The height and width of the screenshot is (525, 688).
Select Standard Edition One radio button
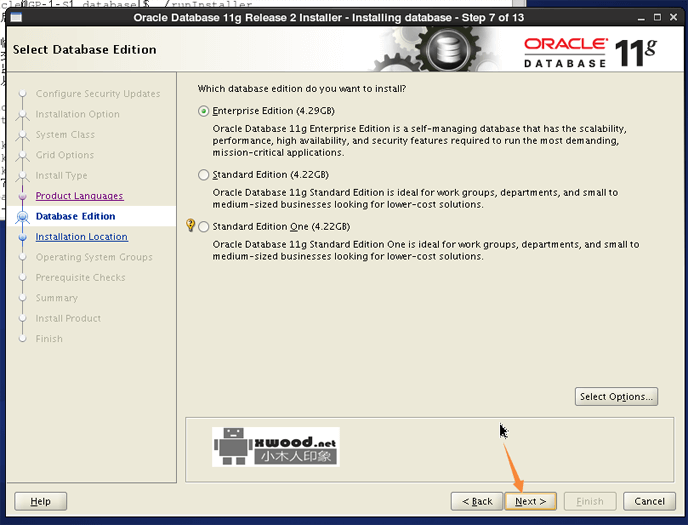coord(204,227)
